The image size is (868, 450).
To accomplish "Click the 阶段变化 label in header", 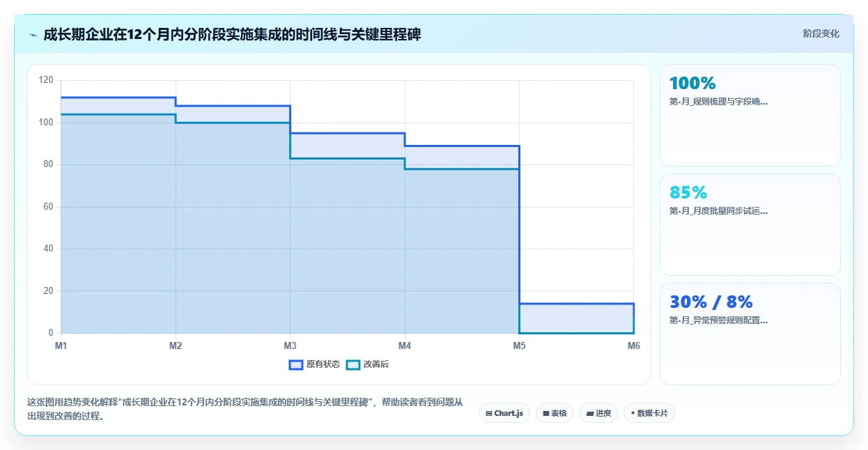I will point(821,33).
